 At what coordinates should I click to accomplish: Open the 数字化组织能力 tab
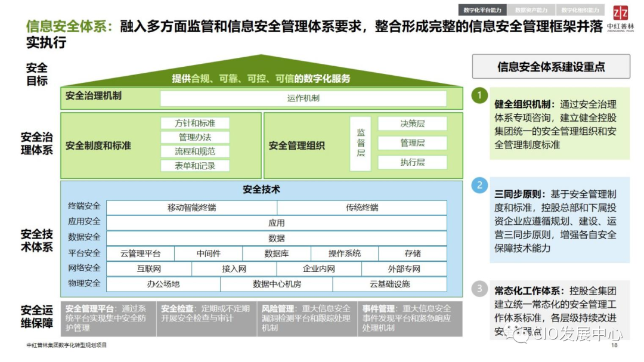[x=580, y=10]
